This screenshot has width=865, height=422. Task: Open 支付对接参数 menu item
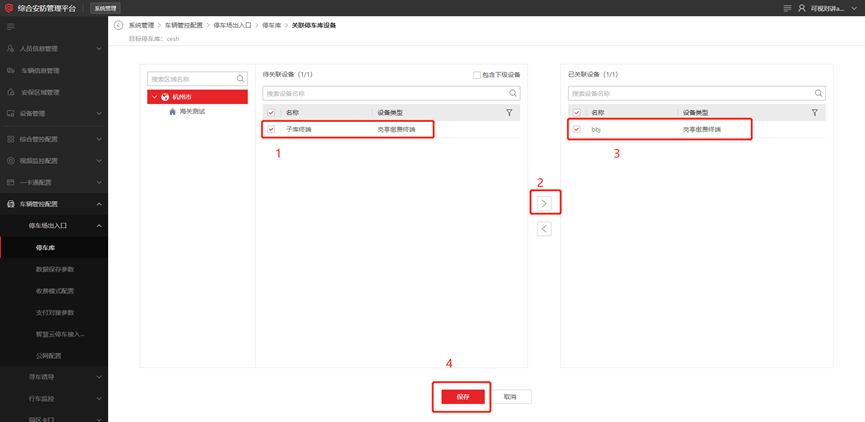[54, 312]
